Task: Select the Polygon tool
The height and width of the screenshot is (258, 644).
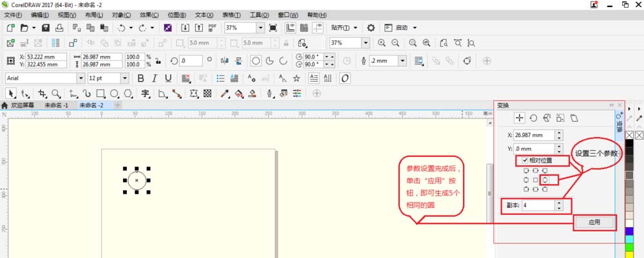Action: point(128,93)
